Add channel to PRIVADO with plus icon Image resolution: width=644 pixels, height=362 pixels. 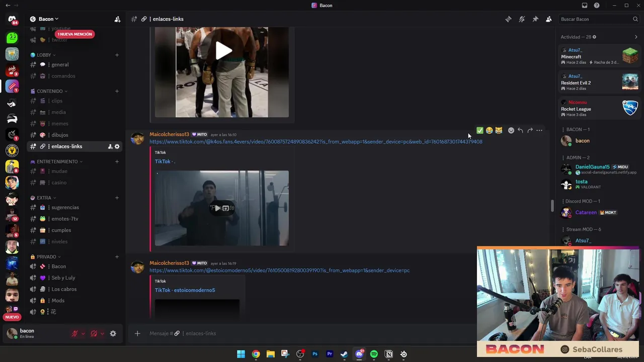point(117,256)
